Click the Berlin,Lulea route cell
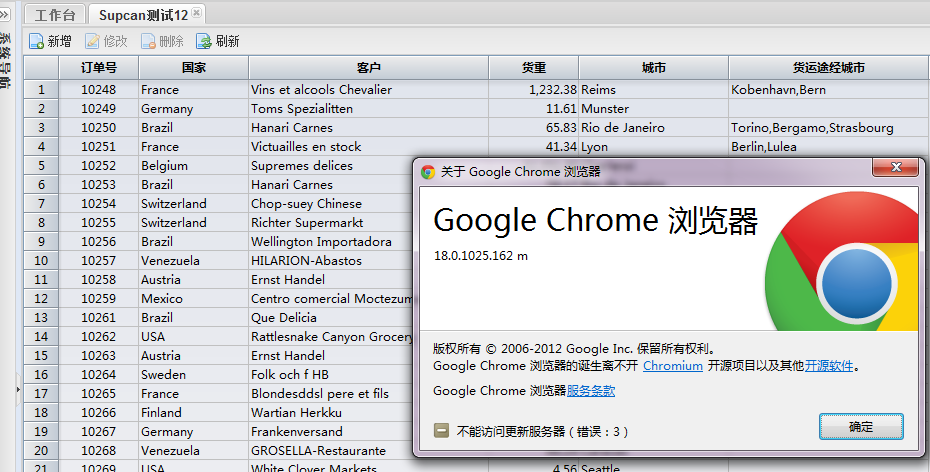This screenshot has width=930, height=472. pyautogui.click(x=829, y=146)
